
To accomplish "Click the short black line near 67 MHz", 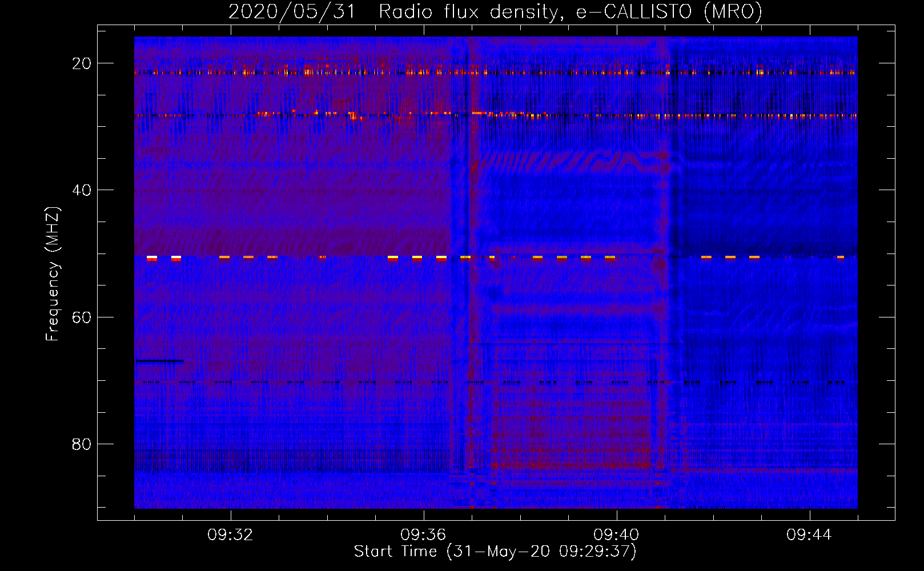I will pyautogui.click(x=159, y=361).
